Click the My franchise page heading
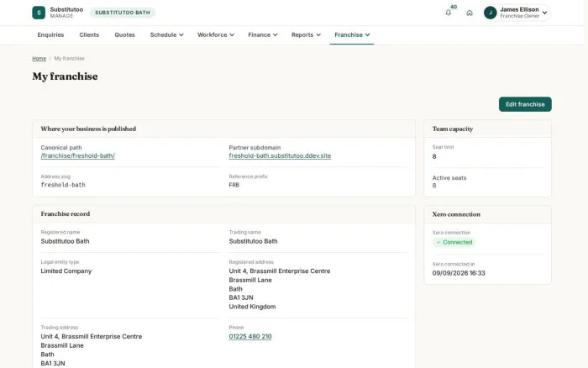The height and width of the screenshot is (368, 588). click(65, 76)
